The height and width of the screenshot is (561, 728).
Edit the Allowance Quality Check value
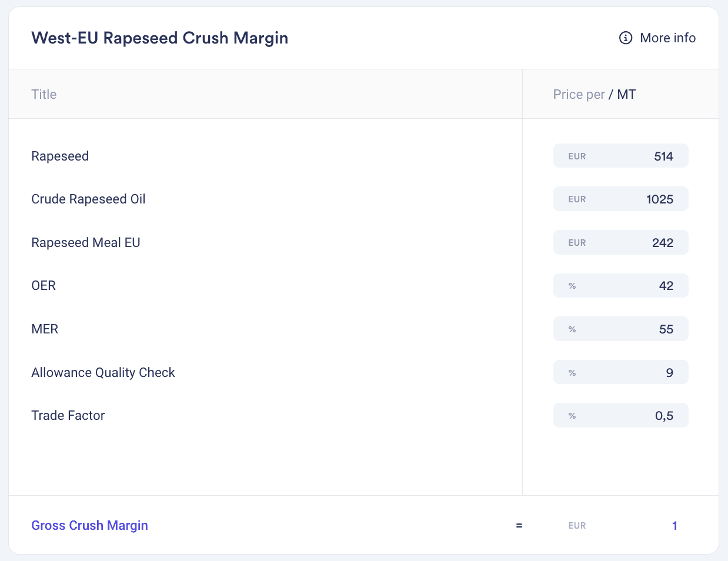(x=621, y=372)
